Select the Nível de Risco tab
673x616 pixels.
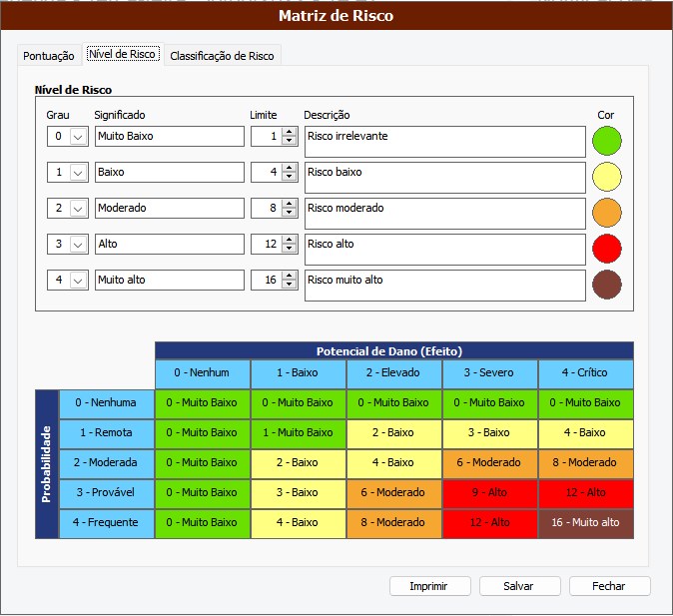(x=122, y=54)
